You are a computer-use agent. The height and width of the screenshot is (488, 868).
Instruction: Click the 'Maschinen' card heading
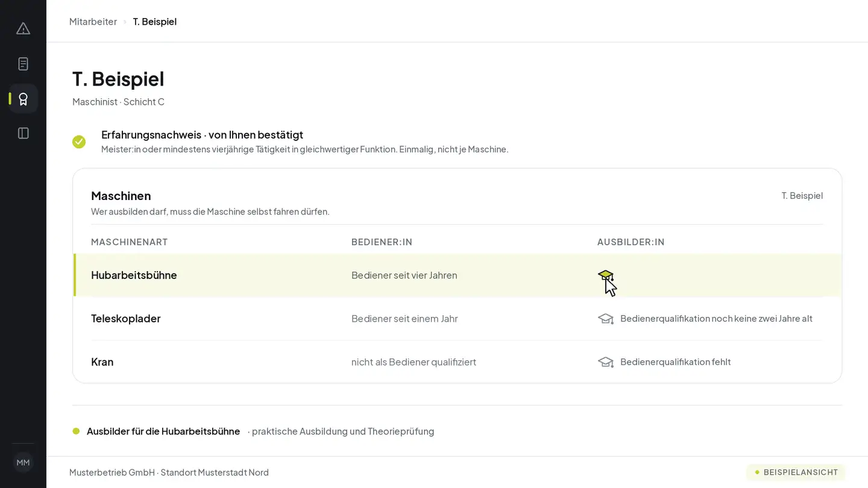[121, 196]
